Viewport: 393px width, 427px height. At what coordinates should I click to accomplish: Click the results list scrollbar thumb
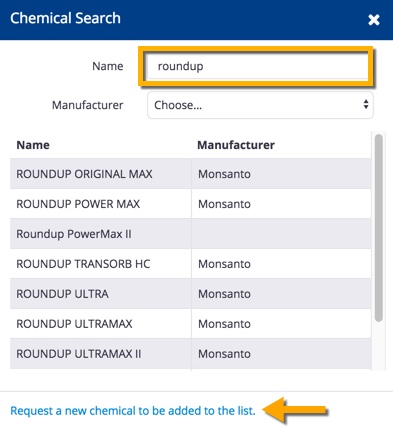pyautogui.click(x=379, y=228)
